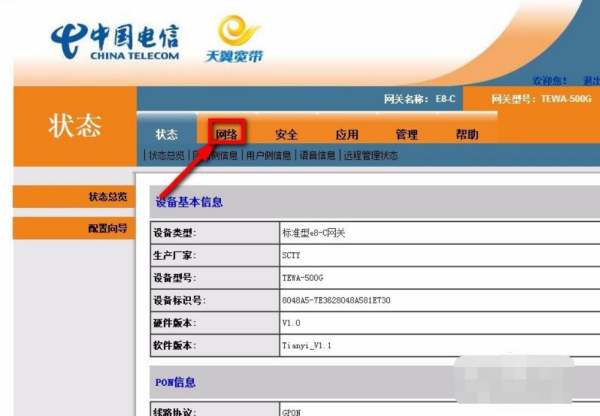Click the Tianyi_V1.1 software version value
Image resolution: width=600 pixels, height=416 pixels.
click(x=307, y=346)
